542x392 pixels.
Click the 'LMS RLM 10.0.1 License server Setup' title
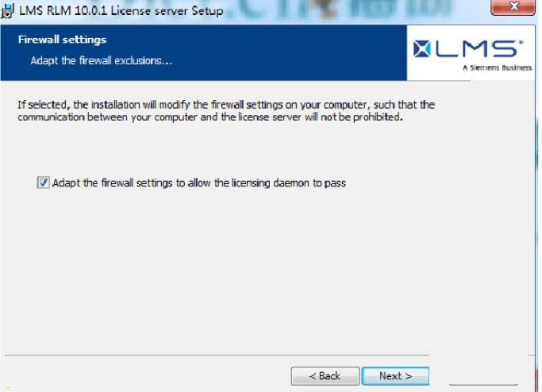click(121, 10)
